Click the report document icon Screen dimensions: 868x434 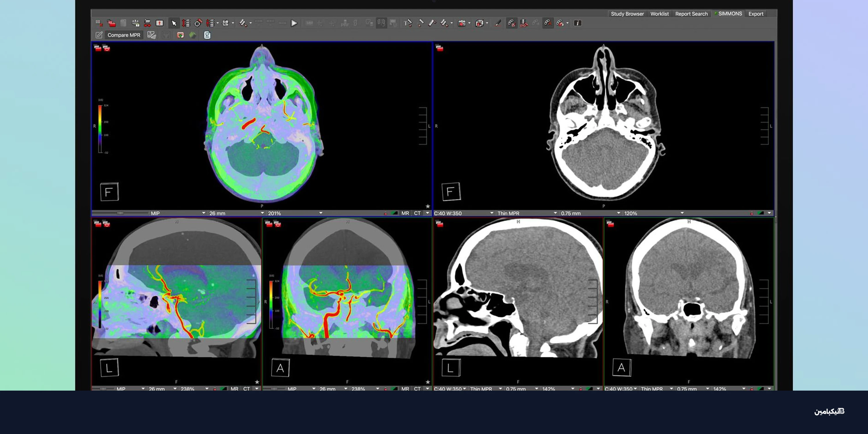point(207,35)
